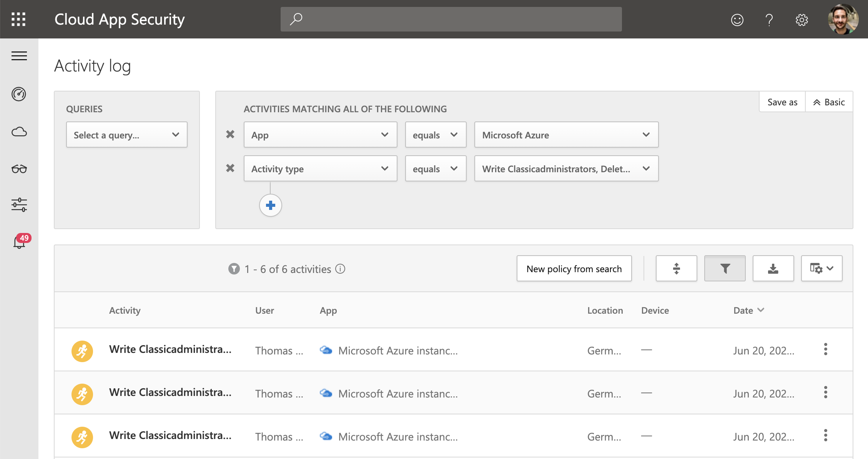
Task: Open the help question mark icon
Action: (769, 20)
